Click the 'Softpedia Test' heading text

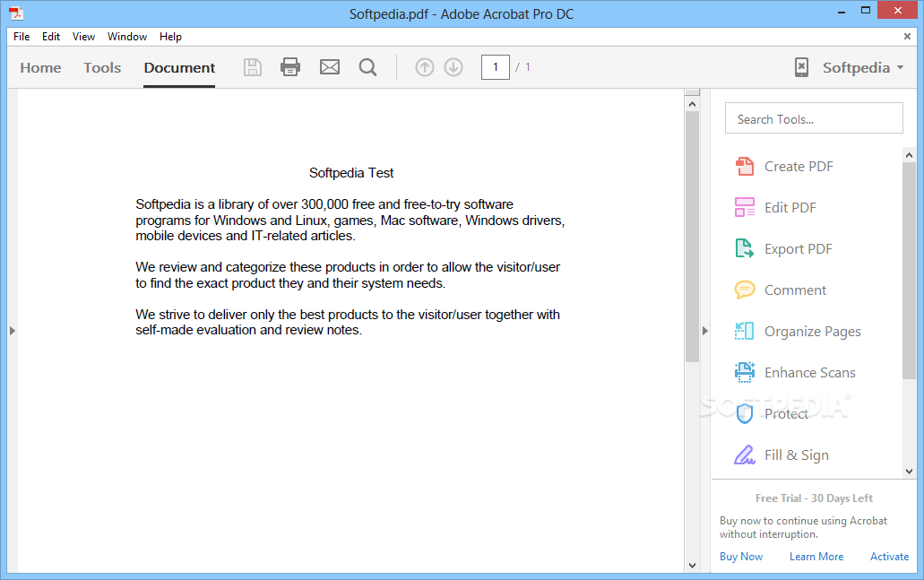pyautogui.click(x=351, y=173)
